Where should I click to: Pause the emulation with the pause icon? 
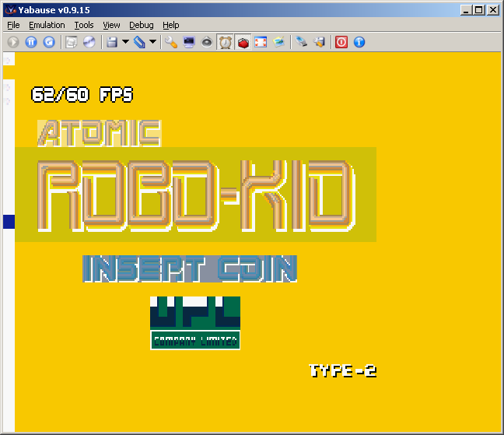click(31, 42)
